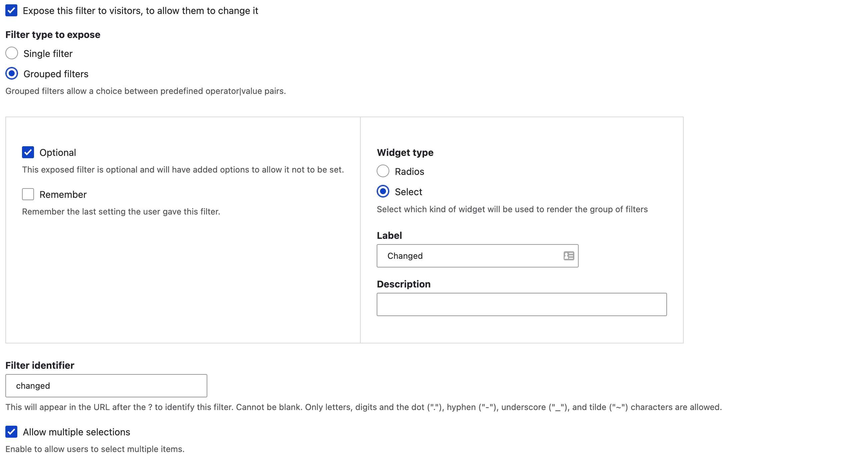868x463 pixels.
Task: Disable Allow multiple selections checkbox
Action: (x=11, y=432)
